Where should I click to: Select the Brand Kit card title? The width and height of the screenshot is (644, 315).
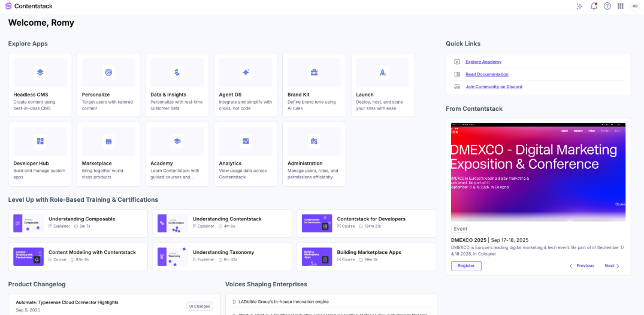[300, 95]
